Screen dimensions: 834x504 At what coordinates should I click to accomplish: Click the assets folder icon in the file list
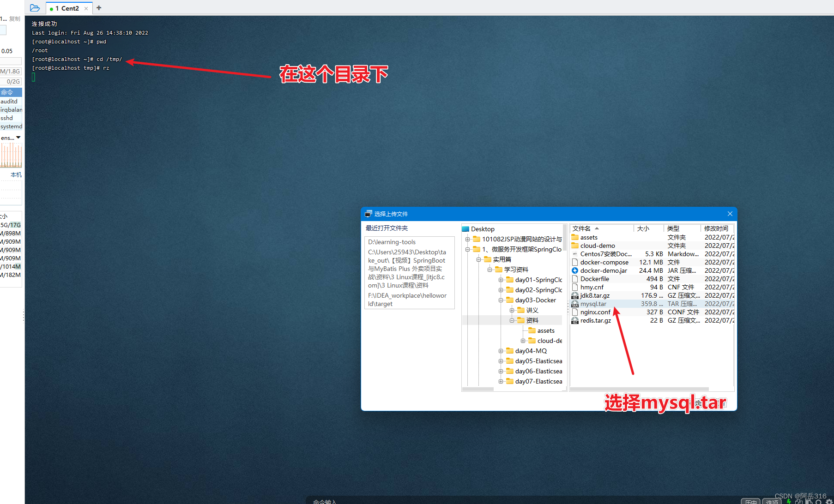[x=575, y=237]
